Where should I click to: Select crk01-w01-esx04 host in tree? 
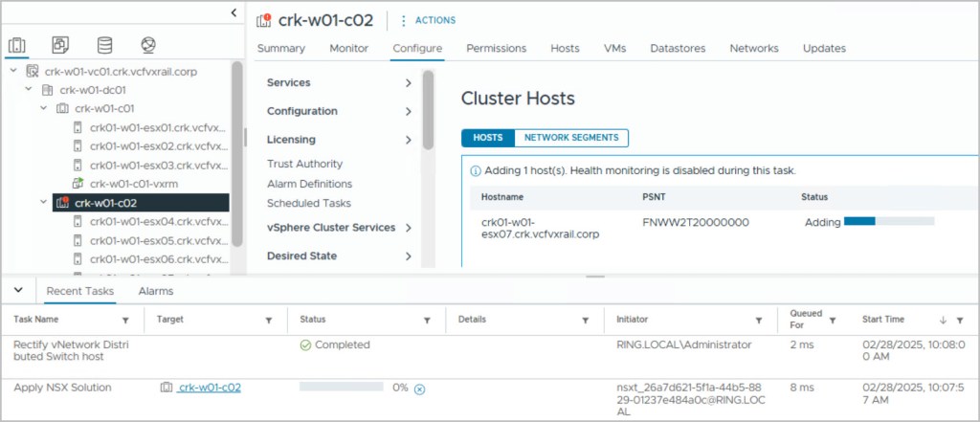[x=158, y=221]
